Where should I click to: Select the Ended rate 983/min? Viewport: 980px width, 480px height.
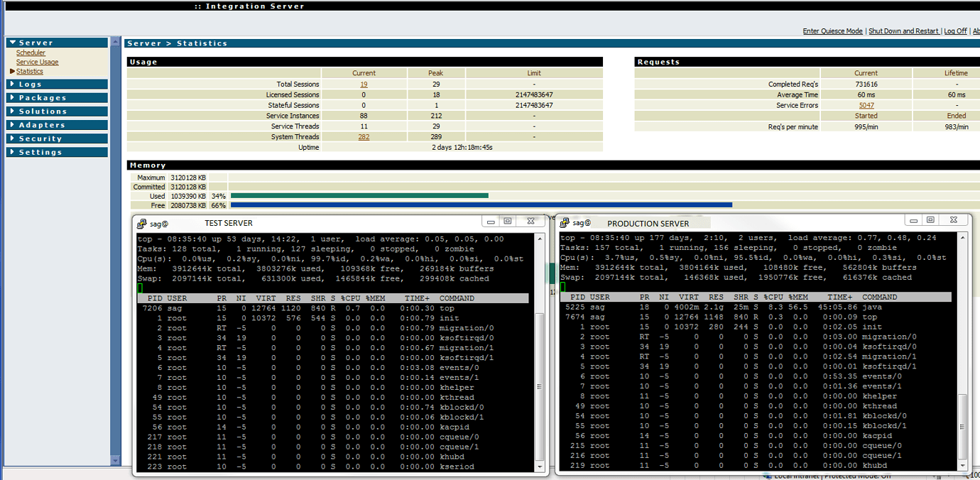[956, 127]
